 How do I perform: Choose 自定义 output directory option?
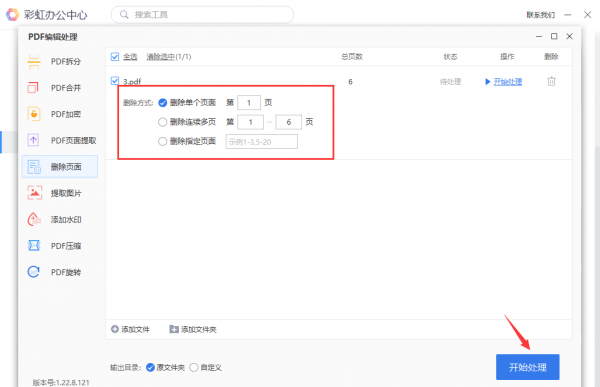coord(194,367)
